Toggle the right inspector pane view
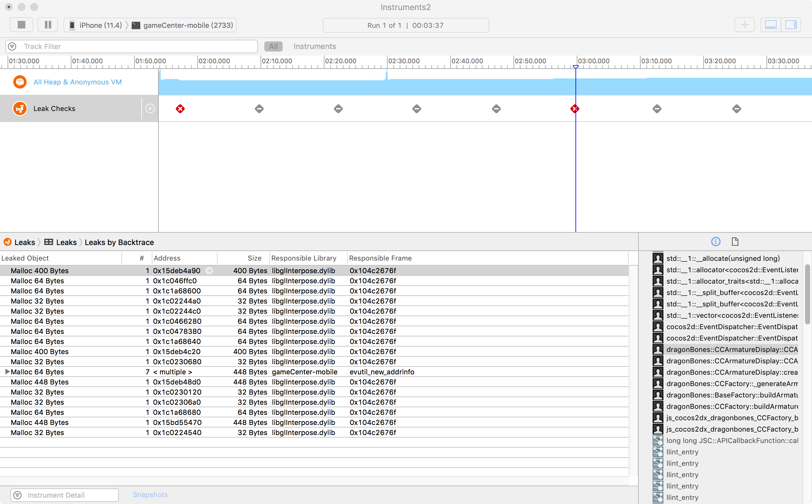The width and height of the screenshot is (812, 504). (791, 25)
